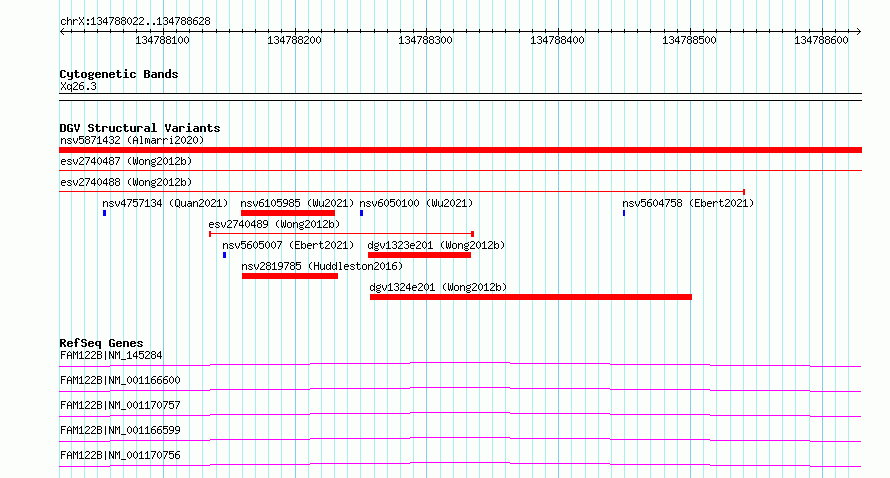Open nsv6050100 (Wu2021) label
The image size is (890, 478).
coord(416,203)
